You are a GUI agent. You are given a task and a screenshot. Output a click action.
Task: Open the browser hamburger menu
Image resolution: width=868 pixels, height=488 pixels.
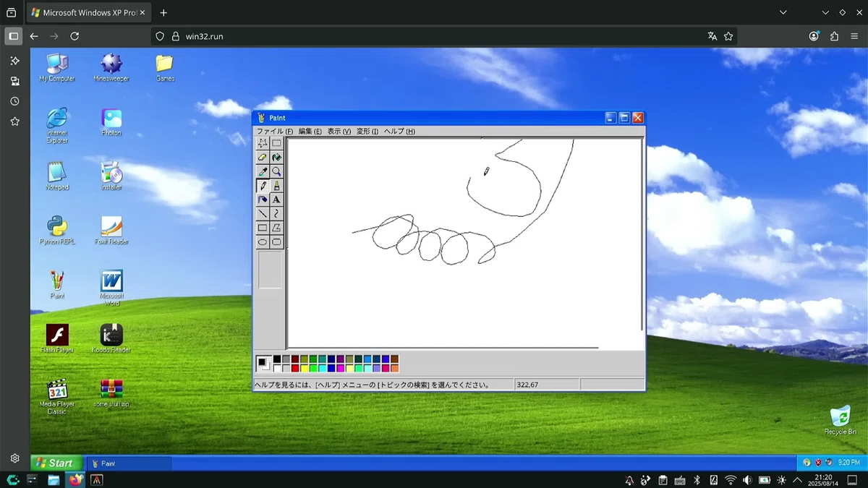(x=854, y=36)
